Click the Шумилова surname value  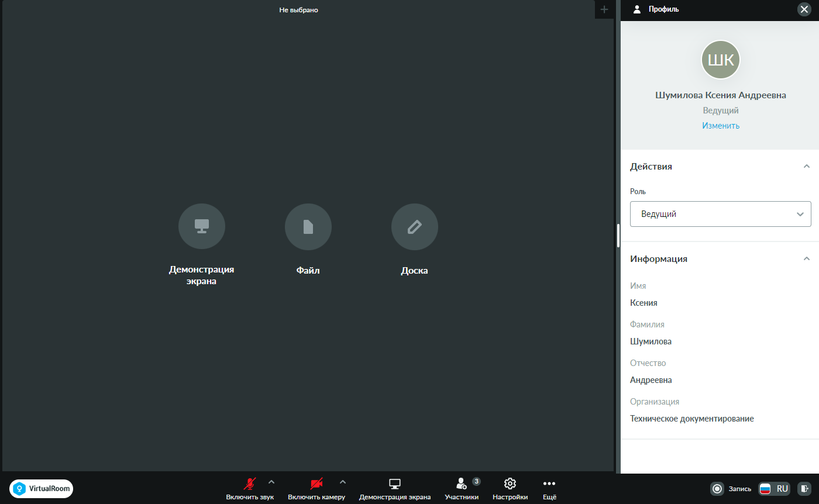(651, 341)
